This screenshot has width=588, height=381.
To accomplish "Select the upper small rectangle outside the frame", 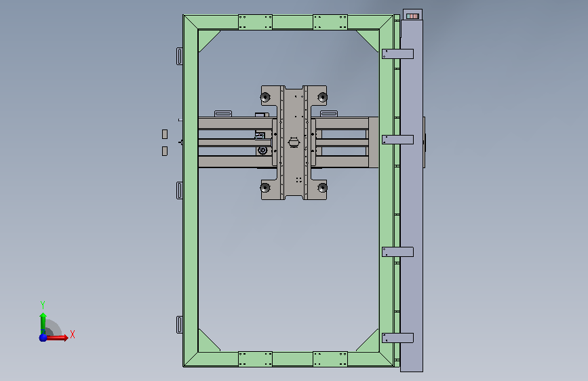I will point(165,134).
